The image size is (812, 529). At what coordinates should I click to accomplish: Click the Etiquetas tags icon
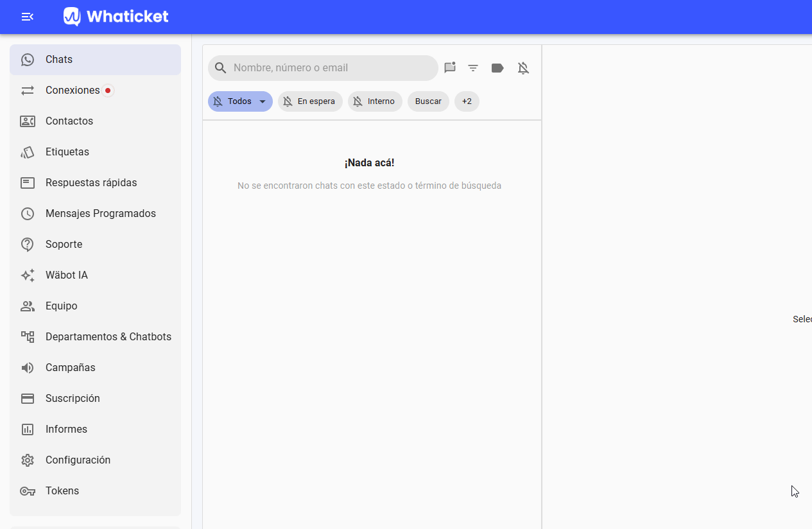[28, 152]
